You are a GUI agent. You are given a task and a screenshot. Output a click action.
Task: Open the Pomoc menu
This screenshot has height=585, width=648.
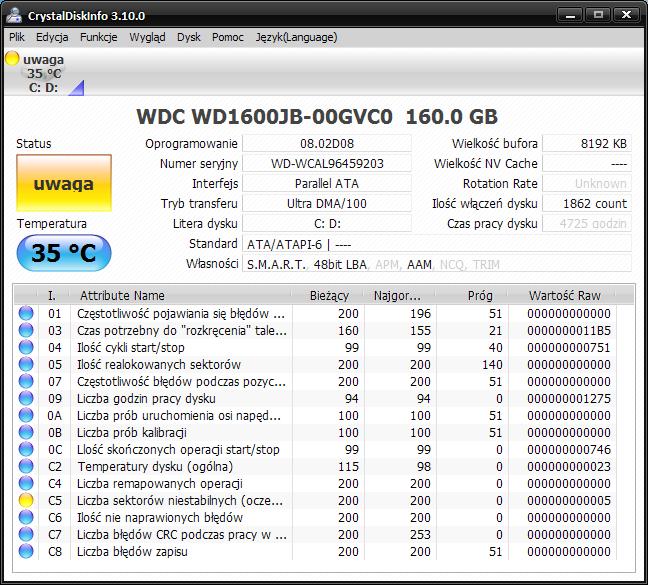tap(228, 37)
